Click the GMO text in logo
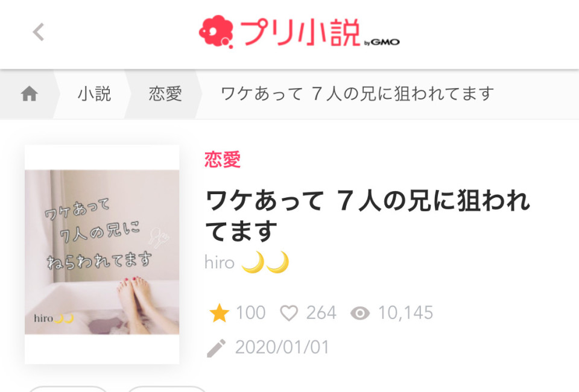Image resolution: width=579 pixels, height=392 pixels. point(385,42)
